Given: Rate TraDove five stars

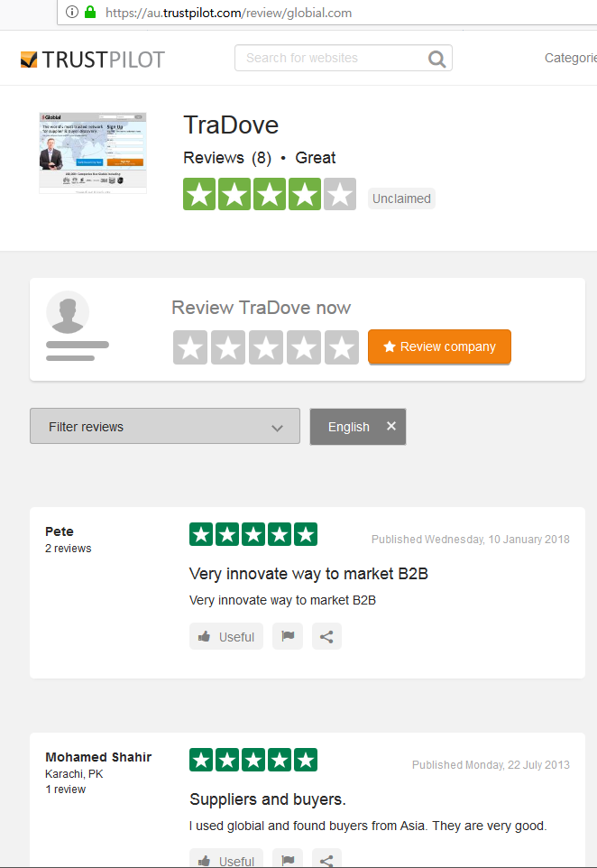Looking at the screenshot, I should (342, 347).
